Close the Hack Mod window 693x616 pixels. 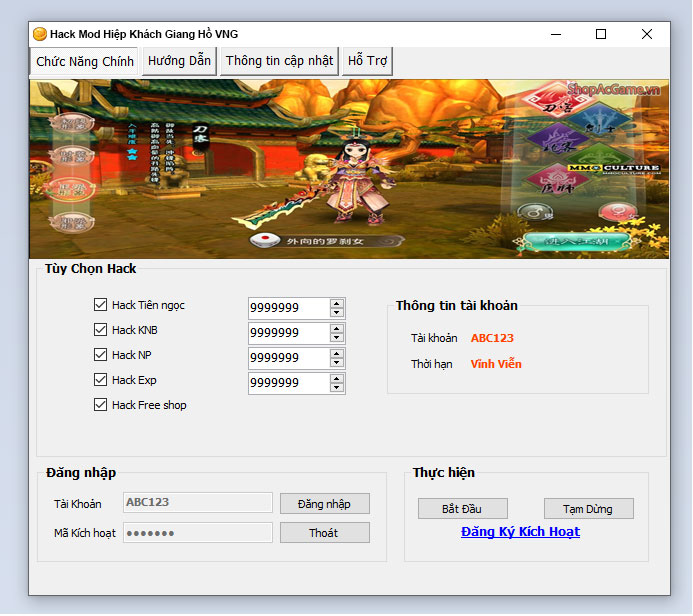click(x=647, y=34)
